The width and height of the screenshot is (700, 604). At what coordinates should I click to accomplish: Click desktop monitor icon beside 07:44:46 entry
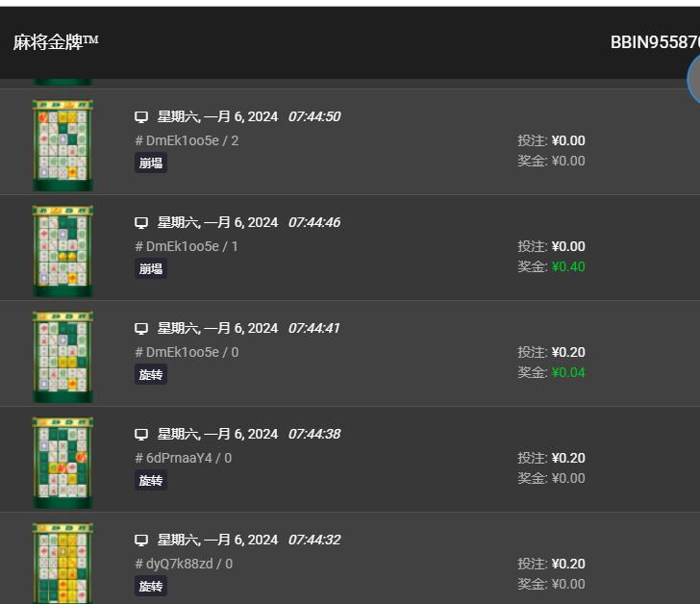141,223
